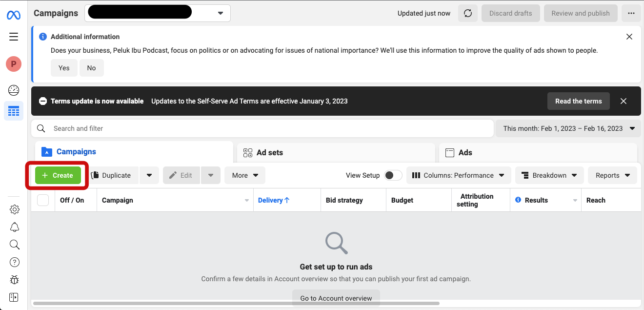Open the Campaign column header arrow
The width and height of the screenshot is (644, 310).
click(x=247, y=201)
